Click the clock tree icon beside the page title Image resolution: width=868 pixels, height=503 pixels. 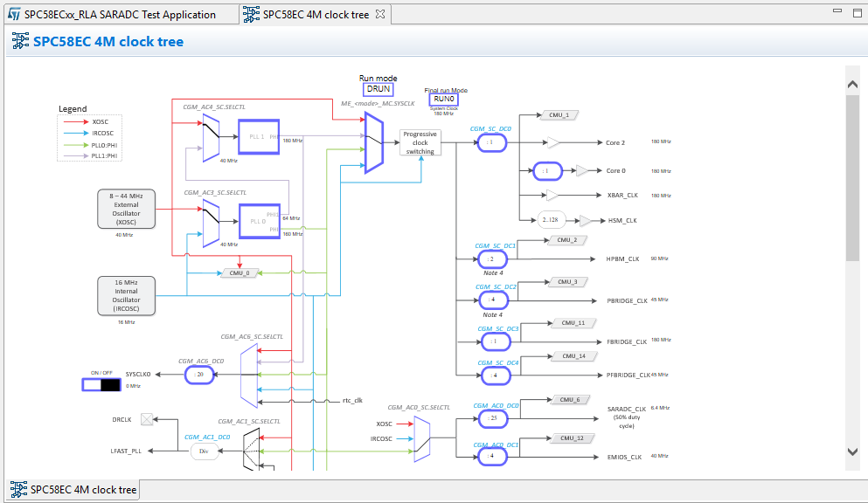point(20,41)
